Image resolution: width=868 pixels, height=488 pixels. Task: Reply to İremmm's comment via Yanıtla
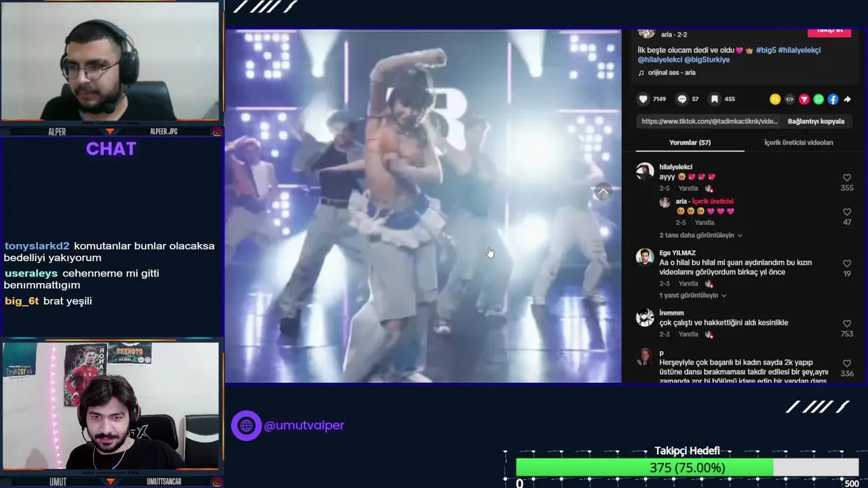[688, 334]
